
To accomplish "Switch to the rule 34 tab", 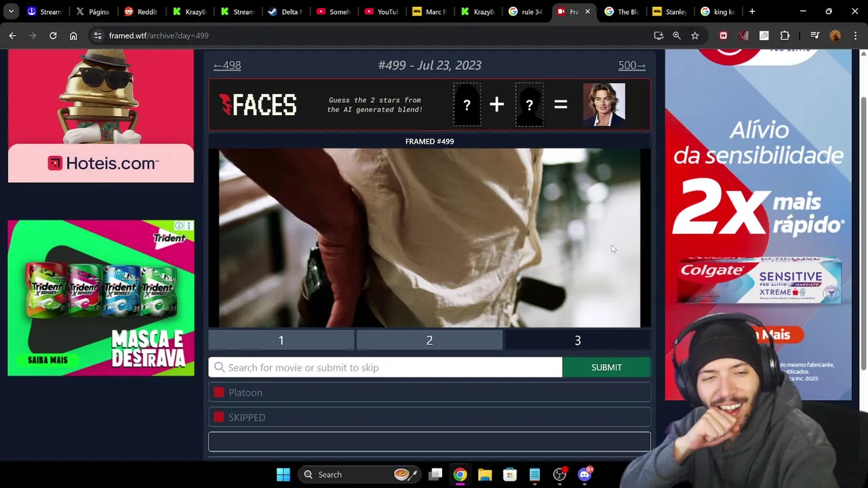I will 526,12.
